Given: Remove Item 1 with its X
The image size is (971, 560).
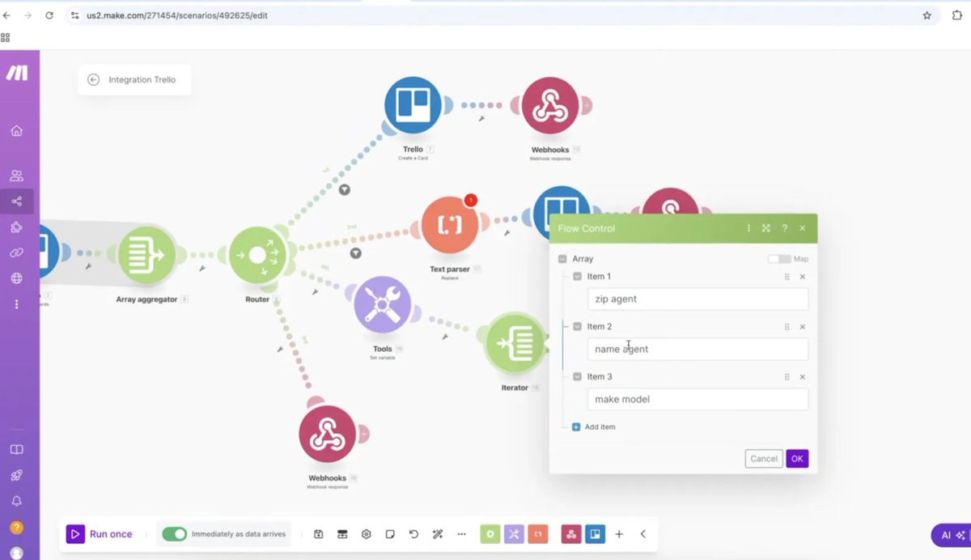Looking at the screenshot, I should point(803,277).
